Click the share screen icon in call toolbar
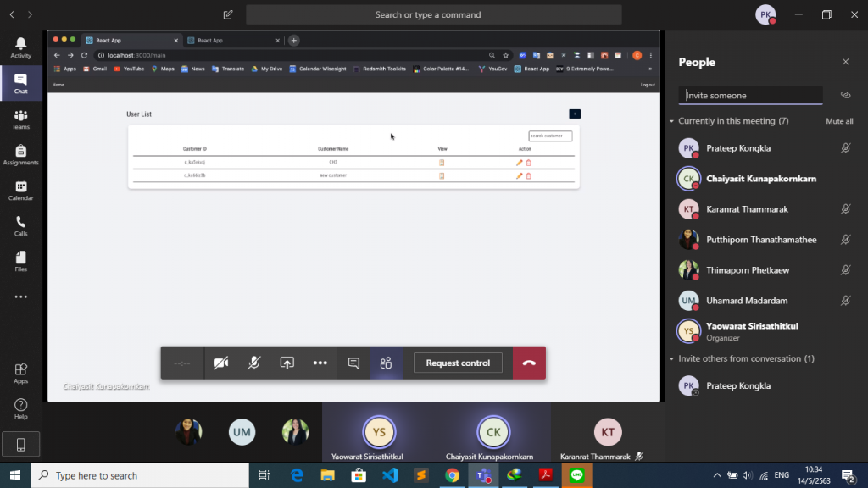The image size is (868, 488). (287, 363)
